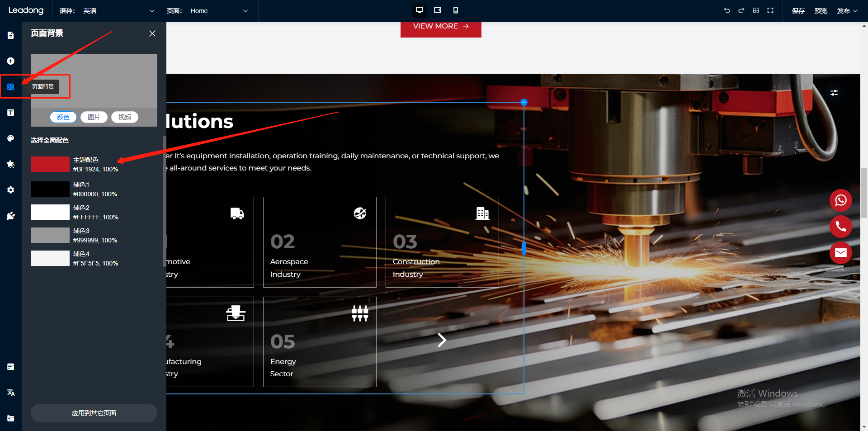Open the translate icon in left sidebar

(x=11, y=393)
